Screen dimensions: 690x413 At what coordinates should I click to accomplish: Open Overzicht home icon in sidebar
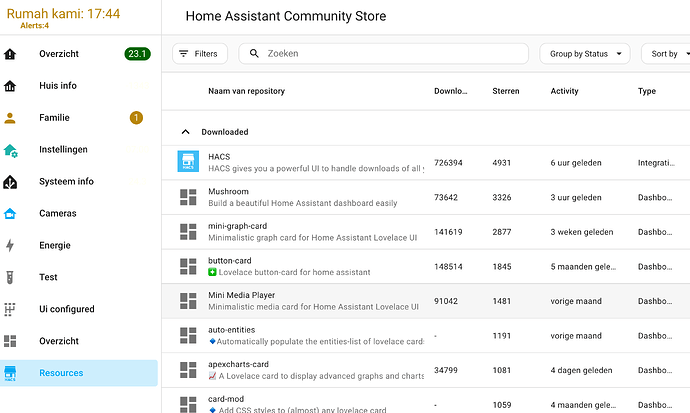(x=10, y=54)
